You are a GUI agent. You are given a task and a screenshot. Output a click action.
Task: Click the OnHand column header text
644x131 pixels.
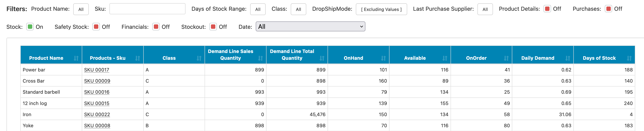coord(353,58)
